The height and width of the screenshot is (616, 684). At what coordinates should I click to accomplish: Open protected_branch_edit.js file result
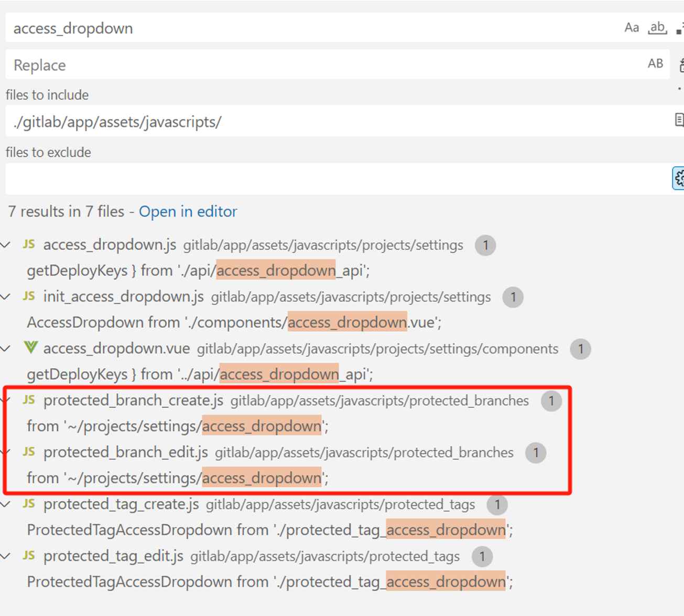126,452
